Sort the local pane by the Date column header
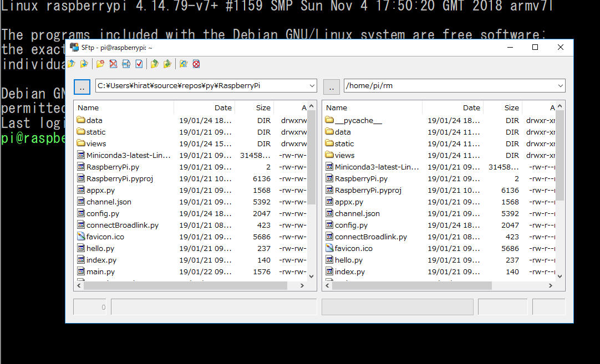This screenshot has width=600, height=364. coord(204,108)
